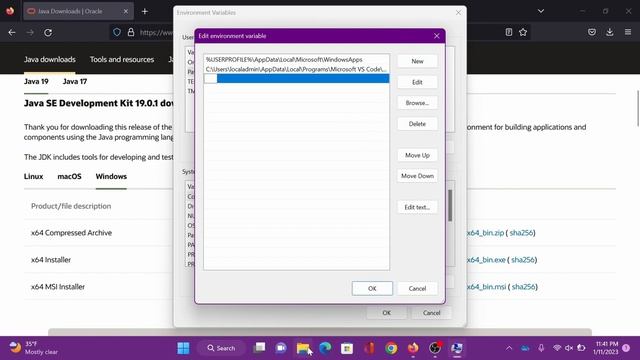
Task: Open the browser downloads icon
Action: [x=610, y=32]
